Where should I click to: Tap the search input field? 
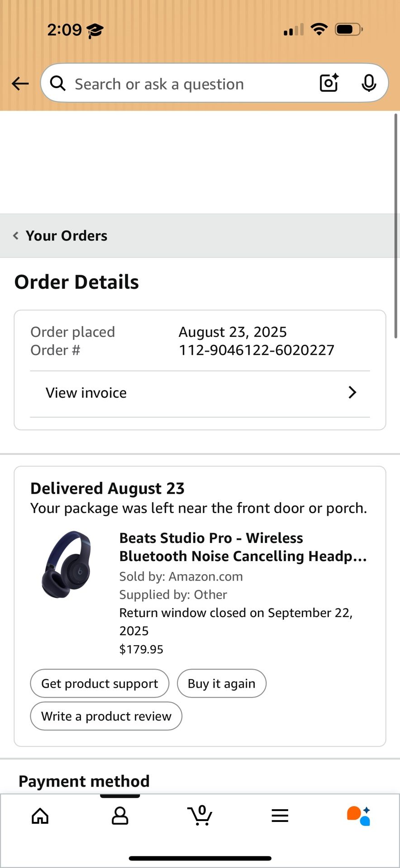tap(181, 83)
